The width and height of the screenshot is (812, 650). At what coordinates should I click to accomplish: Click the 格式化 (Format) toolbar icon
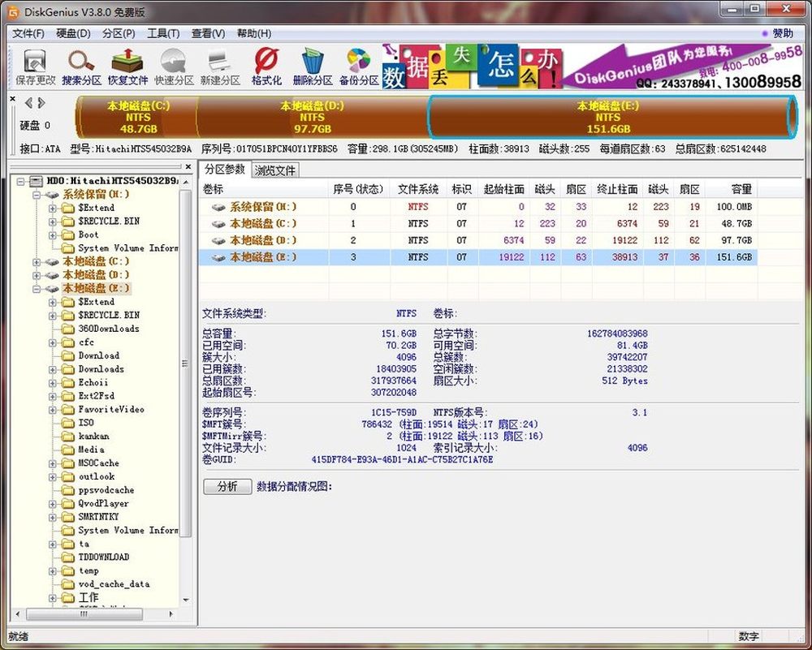266,67
